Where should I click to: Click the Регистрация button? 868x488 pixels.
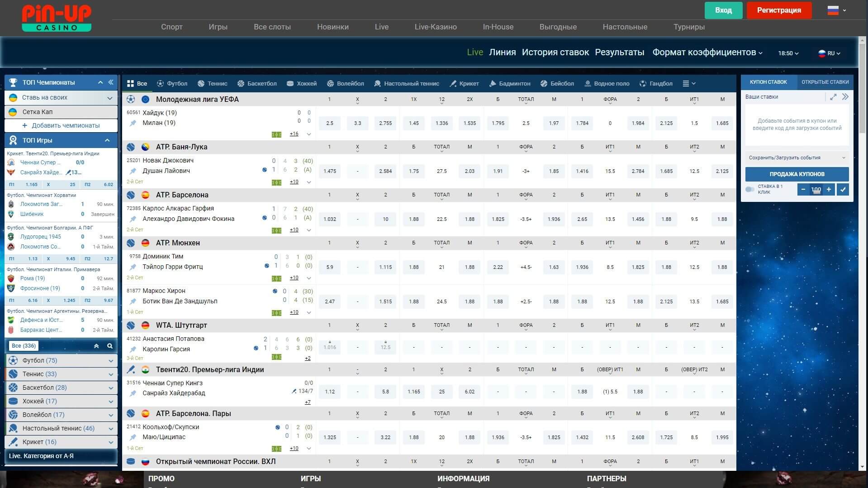[779, 10]
